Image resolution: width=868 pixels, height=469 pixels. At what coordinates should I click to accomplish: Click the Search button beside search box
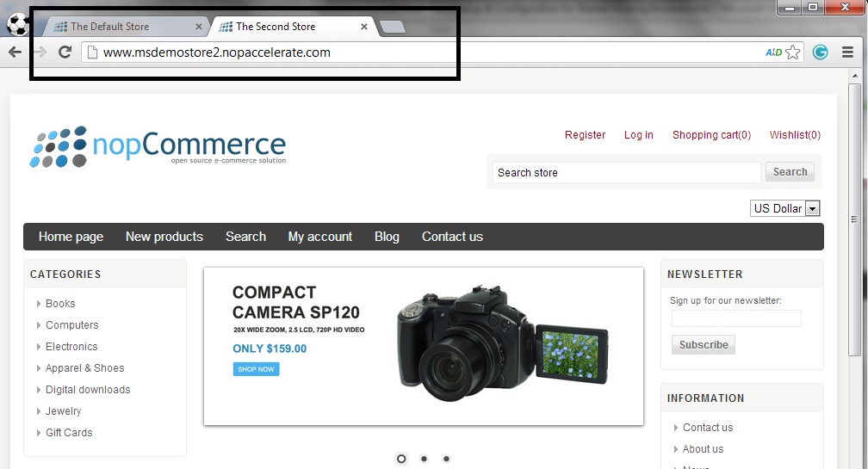pyautogui.click(x=790, y=172)
